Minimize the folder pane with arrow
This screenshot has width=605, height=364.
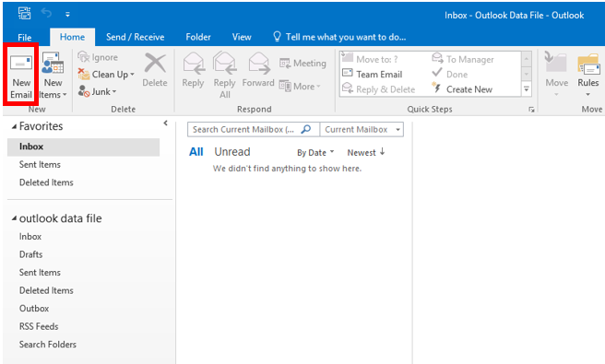coord(165,123)
